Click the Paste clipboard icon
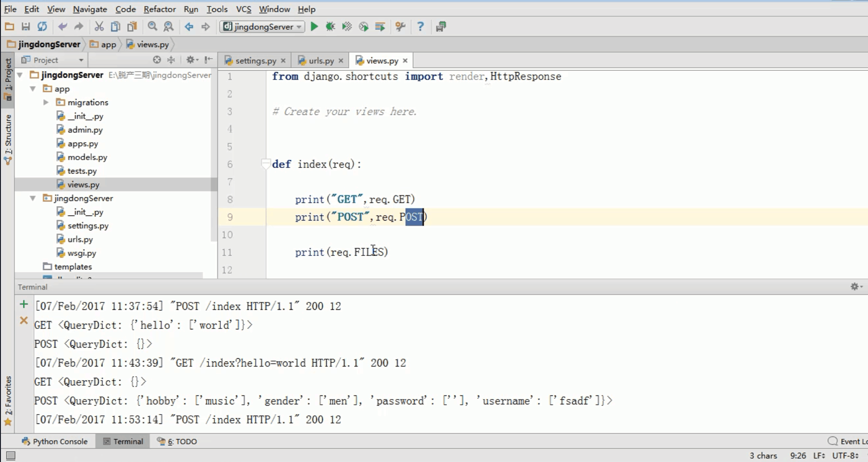Screen dimensions: 868x462 132,27
